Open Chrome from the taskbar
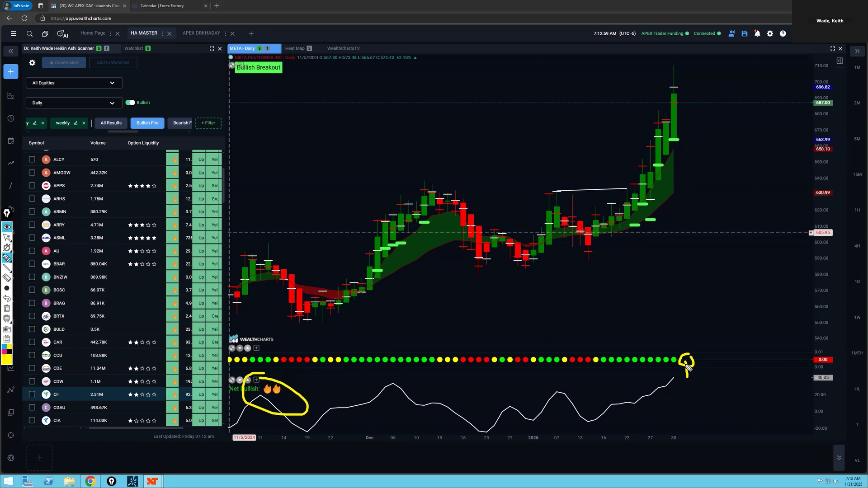The height and width of the screenshot is (488, 868). (x=90, y=481)
